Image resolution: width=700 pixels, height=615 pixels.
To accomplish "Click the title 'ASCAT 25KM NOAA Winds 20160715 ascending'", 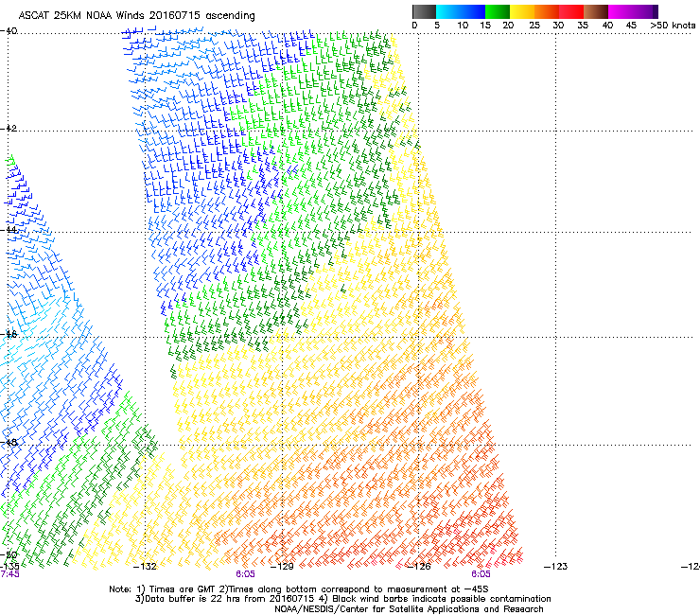I will point(136,16).
